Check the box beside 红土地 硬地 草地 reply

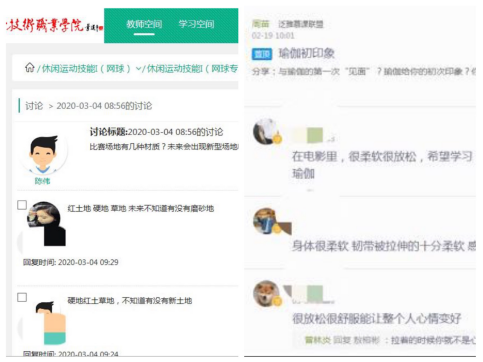(22, 205)
